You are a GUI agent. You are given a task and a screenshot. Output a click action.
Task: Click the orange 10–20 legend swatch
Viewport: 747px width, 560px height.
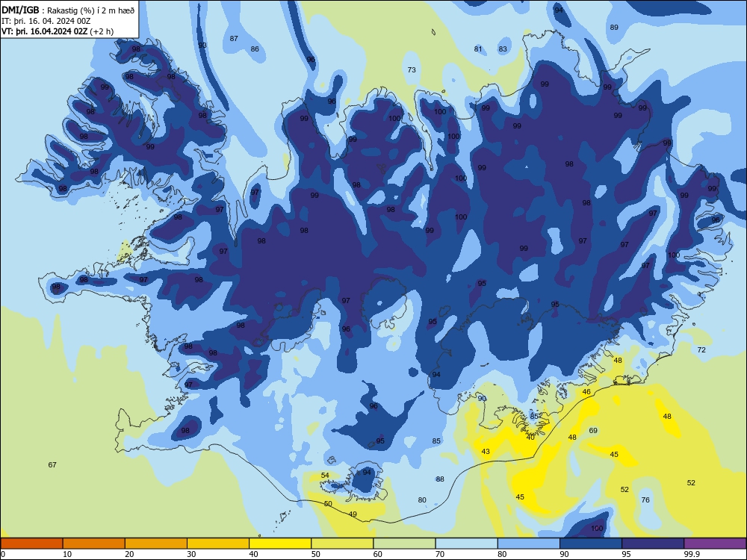point(94,544)
